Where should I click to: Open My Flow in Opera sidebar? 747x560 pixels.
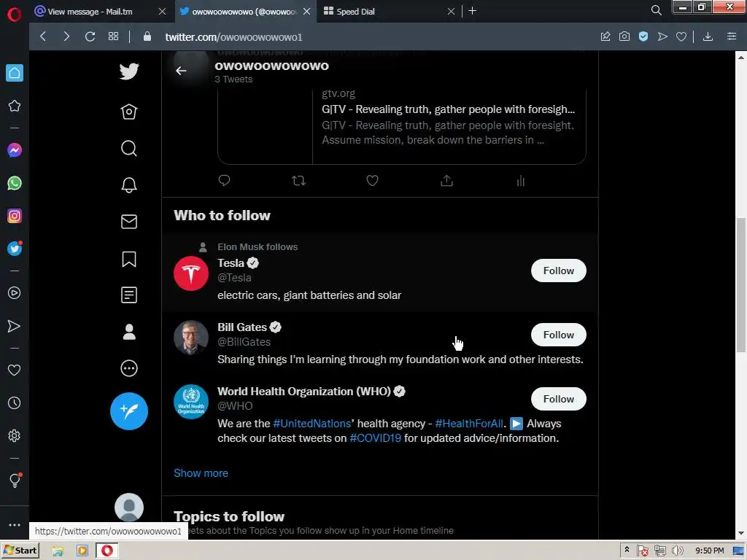15,326
